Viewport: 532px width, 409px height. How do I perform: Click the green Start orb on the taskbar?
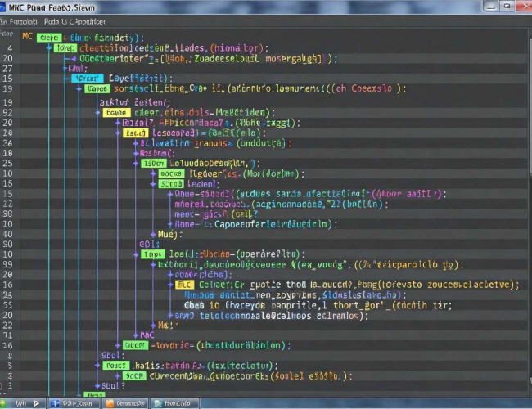point(2,403)
